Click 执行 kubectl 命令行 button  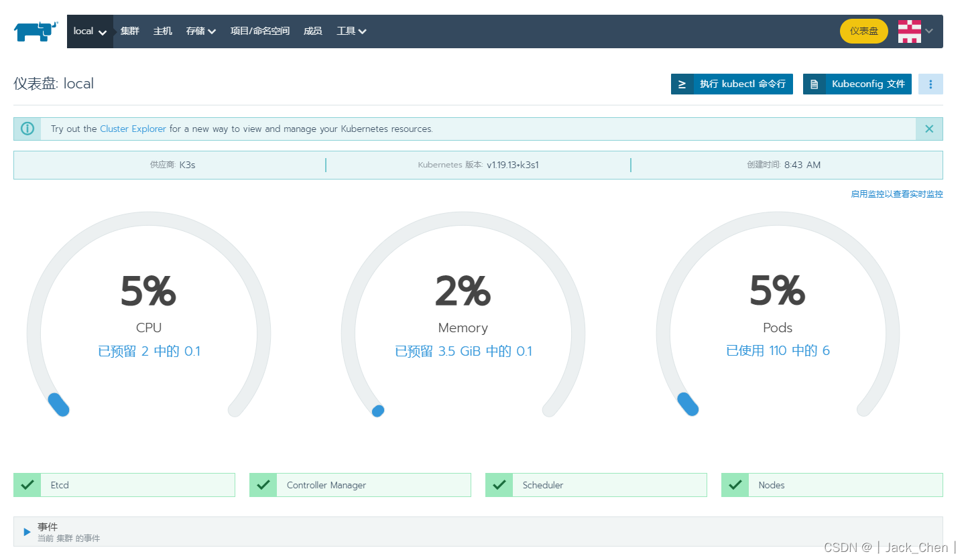click(731, 84)
